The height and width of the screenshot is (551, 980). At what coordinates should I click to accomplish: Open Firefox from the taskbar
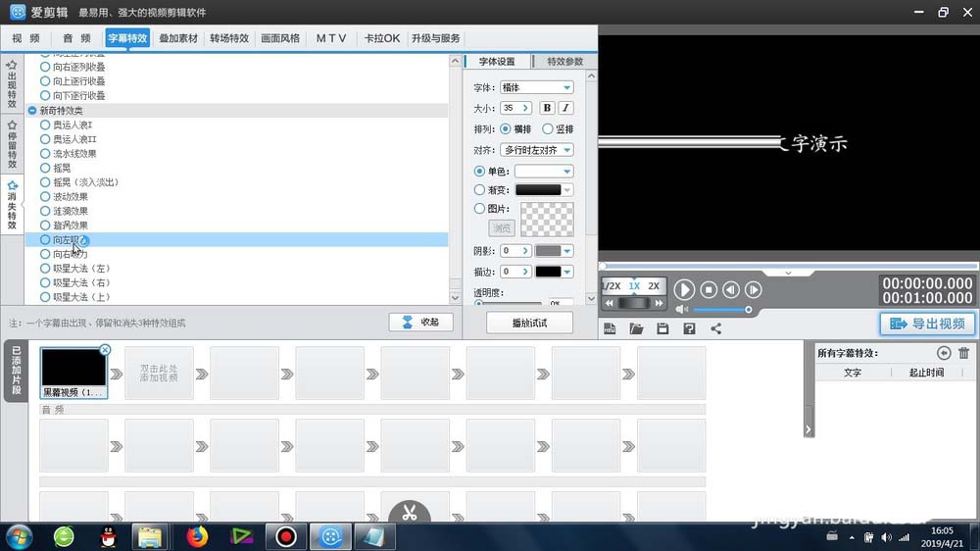(197, 536)
